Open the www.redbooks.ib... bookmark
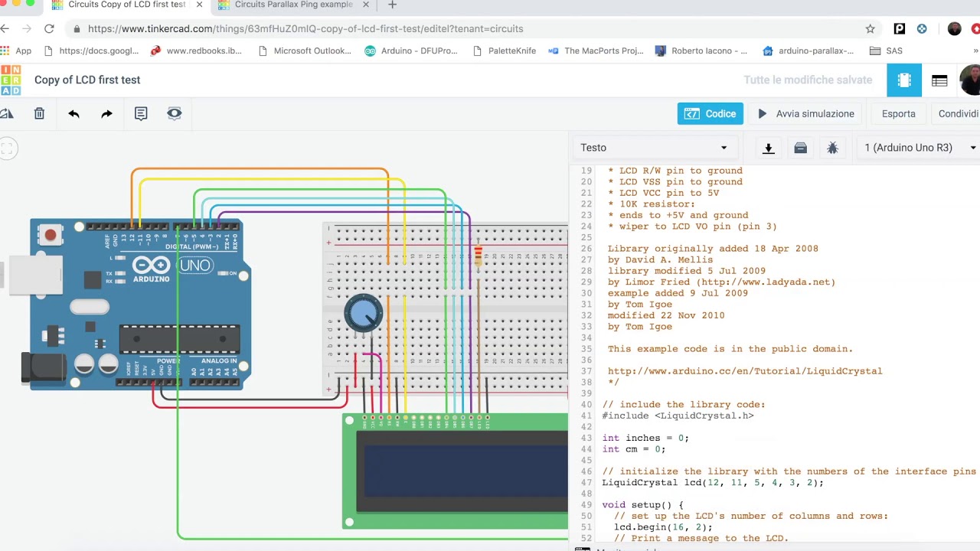980x551 pixels. [x=196, y=51]
